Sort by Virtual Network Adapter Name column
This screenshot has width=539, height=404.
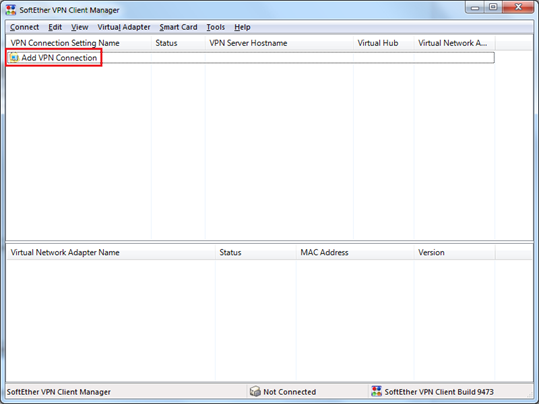tap(111, 252)
